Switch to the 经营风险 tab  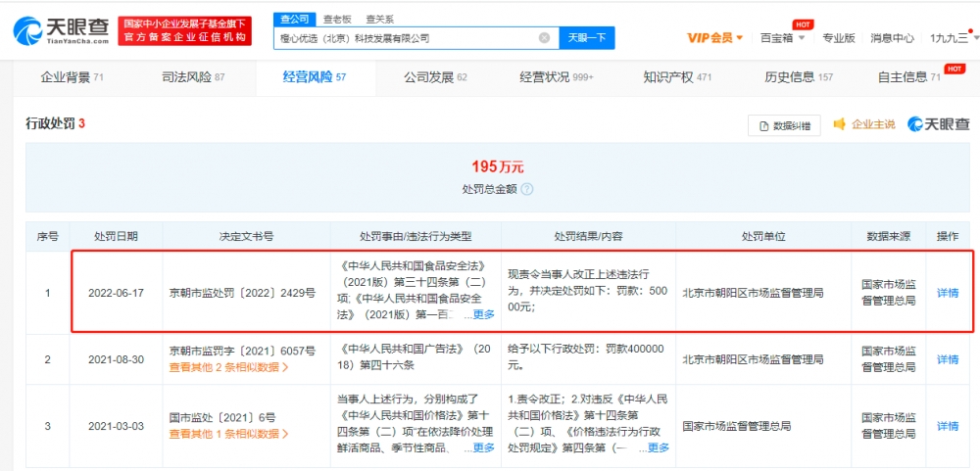(315, 77)
